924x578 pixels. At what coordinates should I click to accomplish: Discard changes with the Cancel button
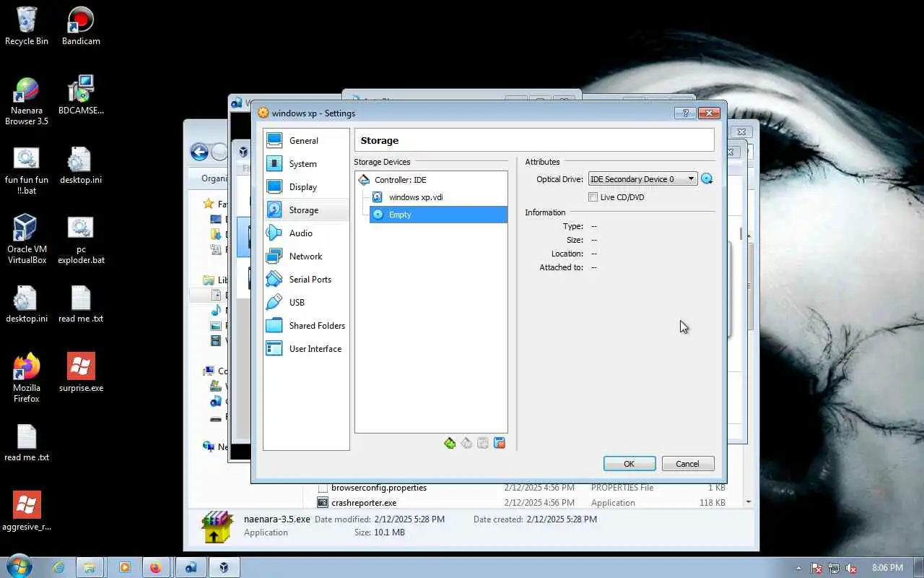688,464
